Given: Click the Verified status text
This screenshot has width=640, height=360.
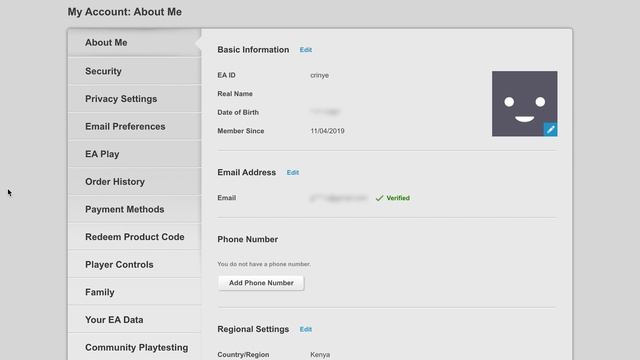Looking at the screenshot, I should [x=398, y=198].
